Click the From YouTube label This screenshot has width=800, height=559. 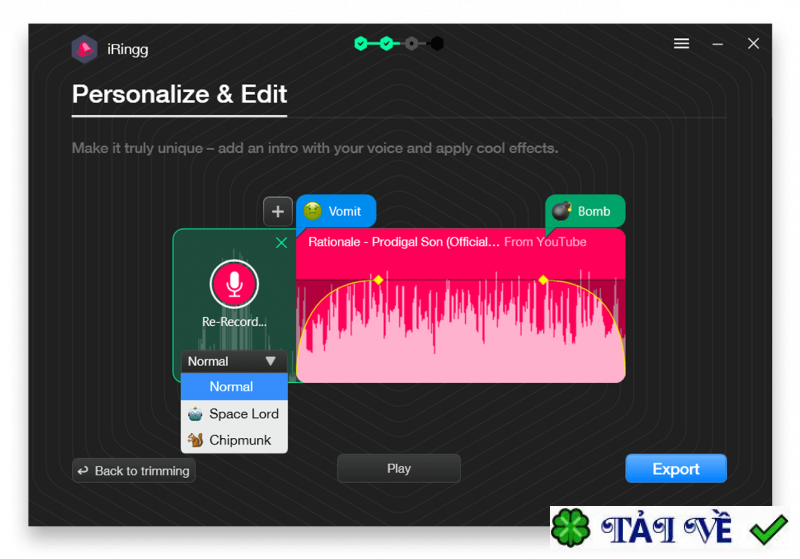[545, 242]
